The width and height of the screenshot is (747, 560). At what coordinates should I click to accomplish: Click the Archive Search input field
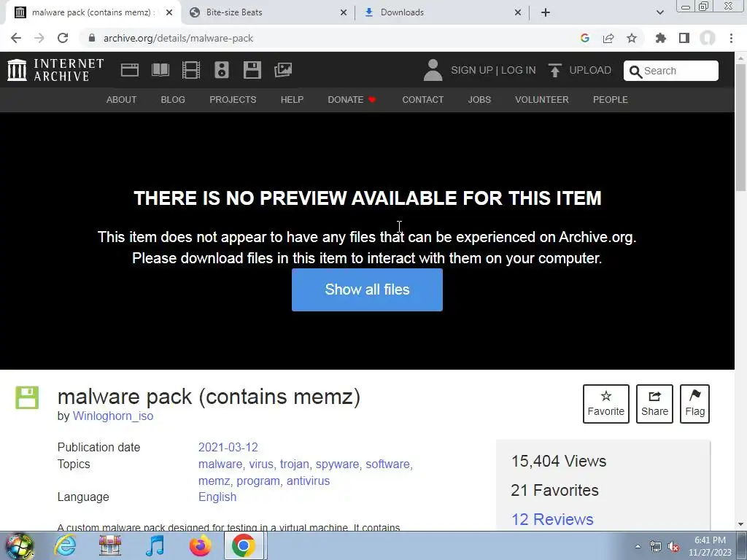point(671,71)
